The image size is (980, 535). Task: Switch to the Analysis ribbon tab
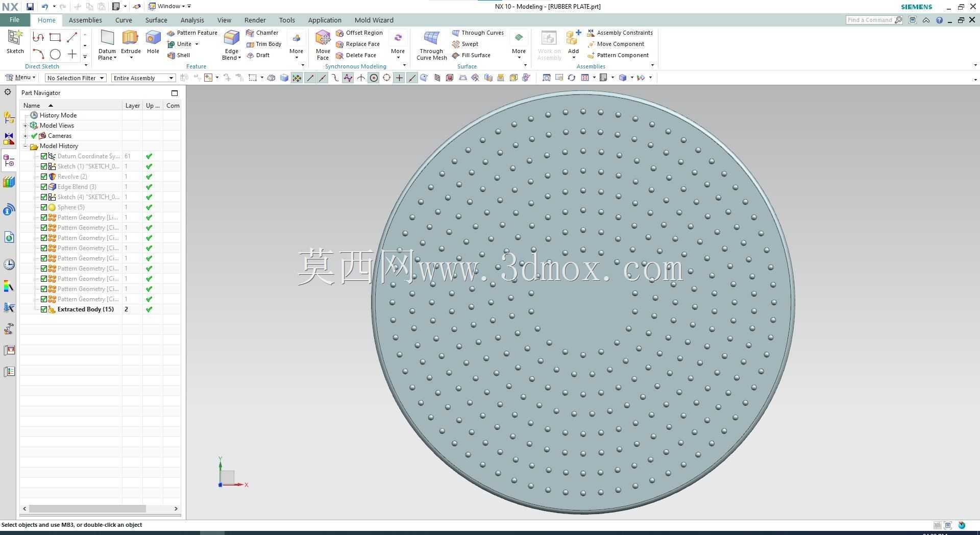pyautogui.click(x=192, y=20)
